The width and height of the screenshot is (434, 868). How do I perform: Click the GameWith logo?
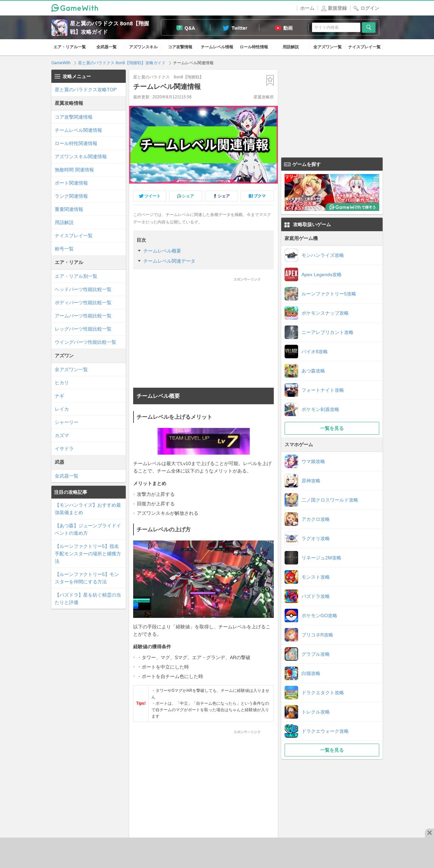point(75,8)
